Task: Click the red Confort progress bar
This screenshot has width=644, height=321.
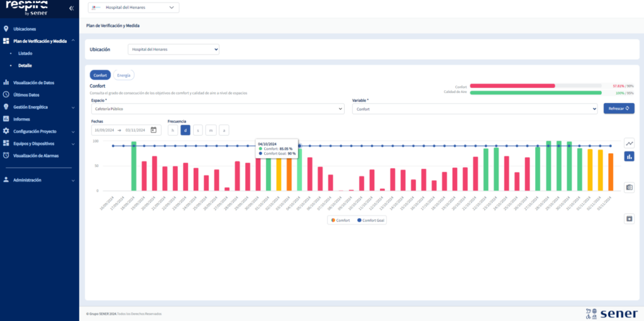Action: tap(513, 85)
